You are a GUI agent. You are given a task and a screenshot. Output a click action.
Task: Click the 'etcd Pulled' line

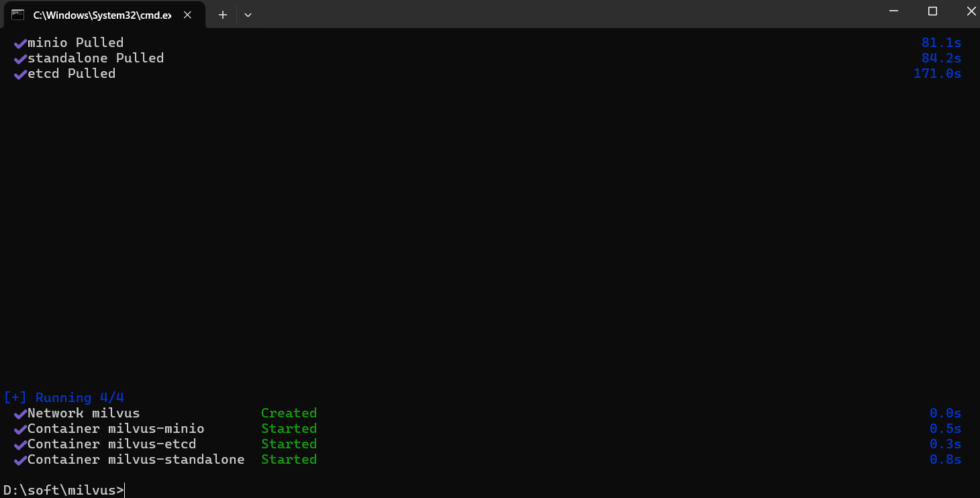[71, 74]
